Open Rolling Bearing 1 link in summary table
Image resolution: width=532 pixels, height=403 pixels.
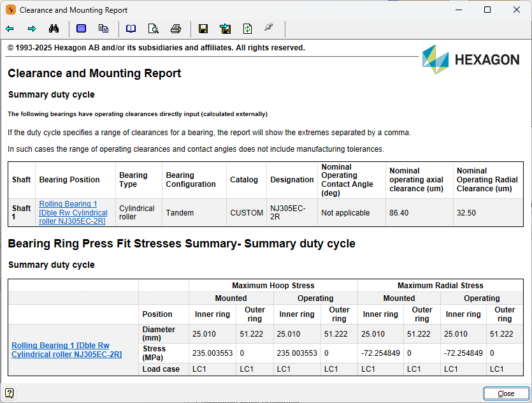click(x=72, y=213)
